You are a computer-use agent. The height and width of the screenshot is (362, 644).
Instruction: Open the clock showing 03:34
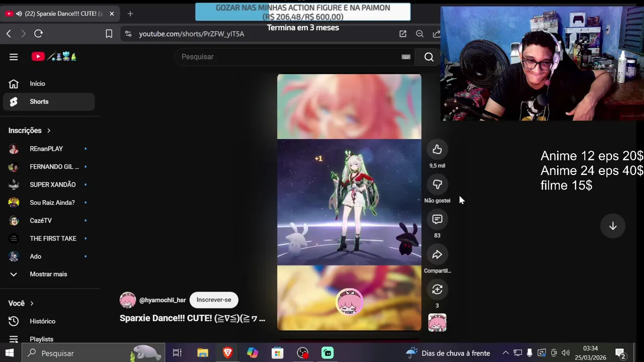[591, 353]
